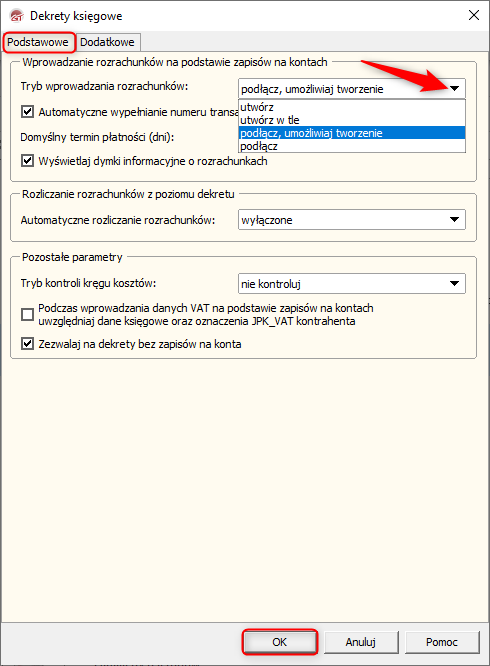Choose 'utwórz w tle' option
490x666 pixels.
tap(352, 120)
